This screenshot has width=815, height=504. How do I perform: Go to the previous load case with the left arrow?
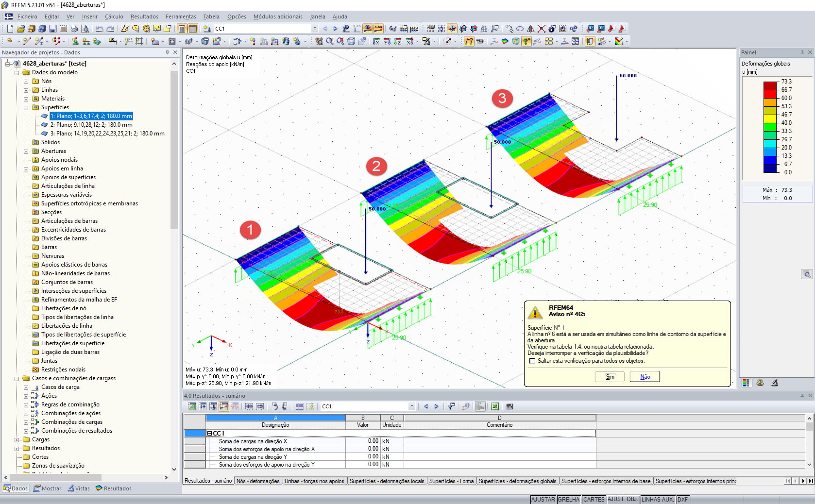pyautogui.click(x=325, y=29)
